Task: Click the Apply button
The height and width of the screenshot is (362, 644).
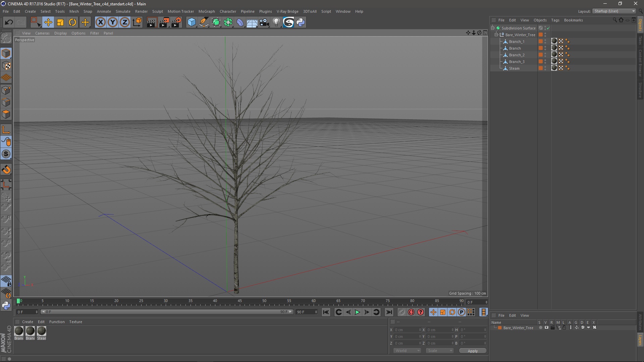Action: (472, 351)
